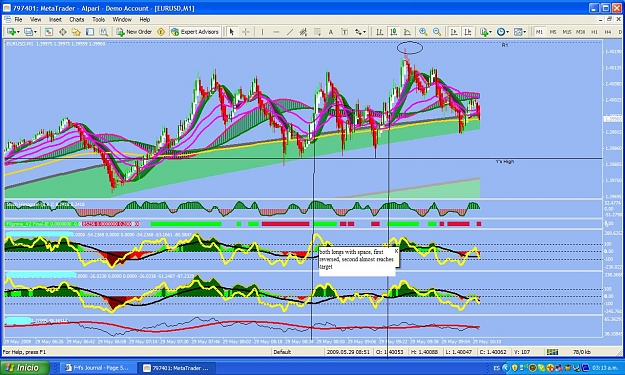The height and width of the screenshot is (375, 625).
Task: Select the M15 timeframe button
Action: click(566, 32)
